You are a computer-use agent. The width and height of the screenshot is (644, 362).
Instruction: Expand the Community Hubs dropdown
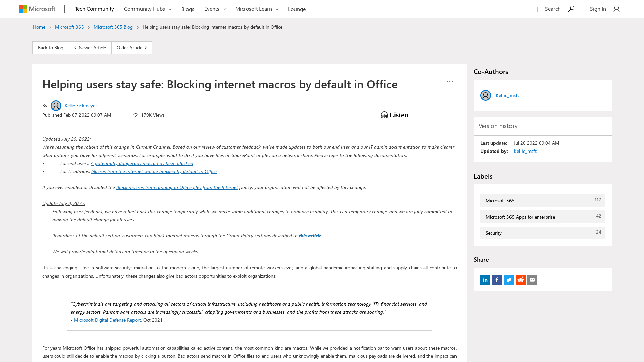coord(148,9)
